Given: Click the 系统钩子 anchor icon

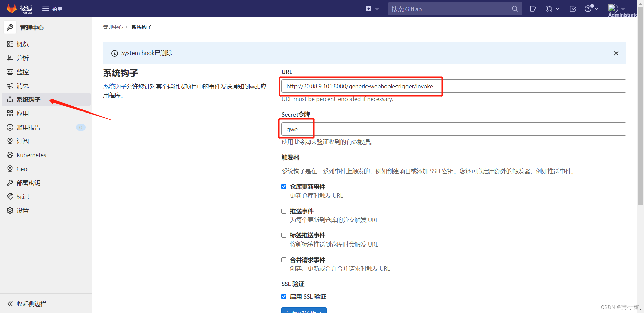Looking at the screenshot, I should coord(10,99).
